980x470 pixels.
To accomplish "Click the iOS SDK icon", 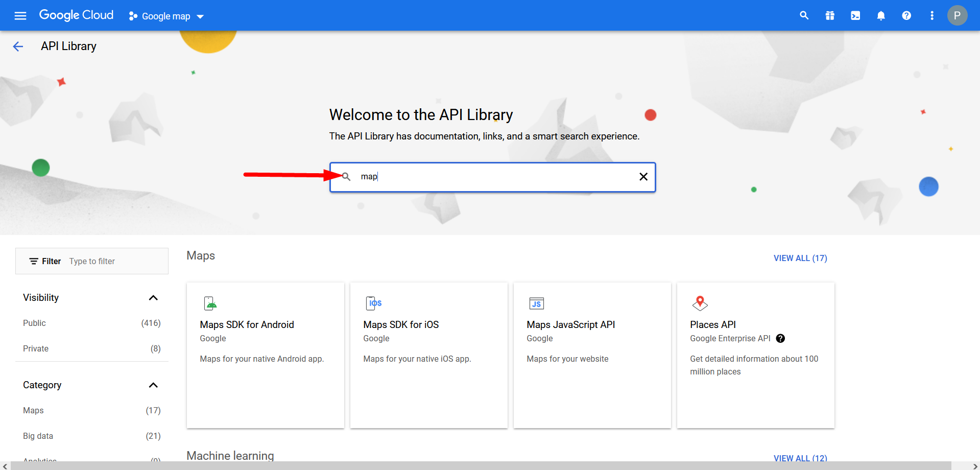I will 374,303.
